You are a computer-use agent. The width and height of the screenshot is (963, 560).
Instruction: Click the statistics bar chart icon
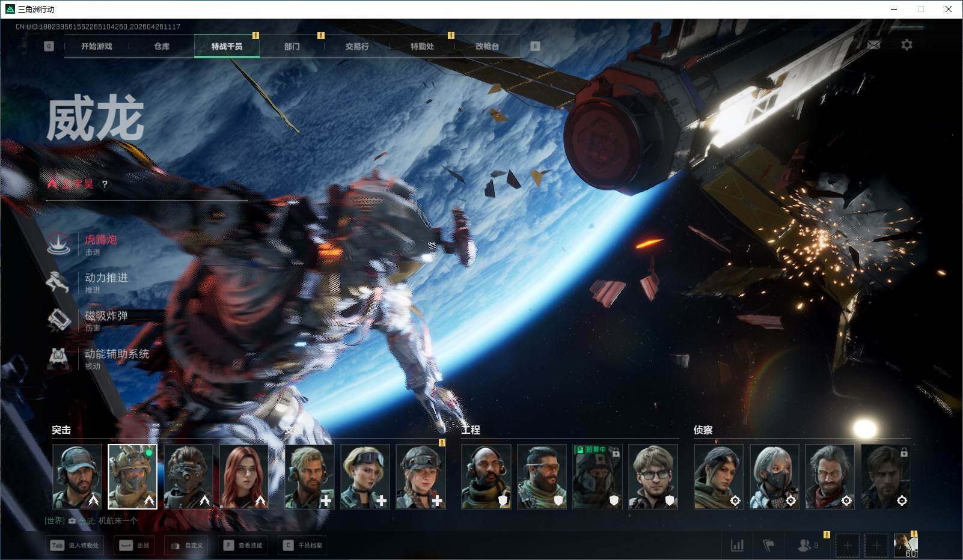[737, 545]
